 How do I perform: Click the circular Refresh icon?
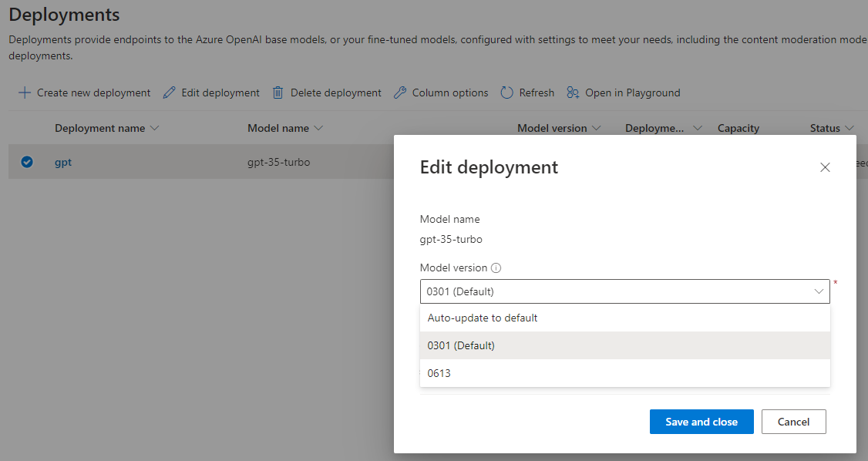pyautogui.click(x=506, y=93)
